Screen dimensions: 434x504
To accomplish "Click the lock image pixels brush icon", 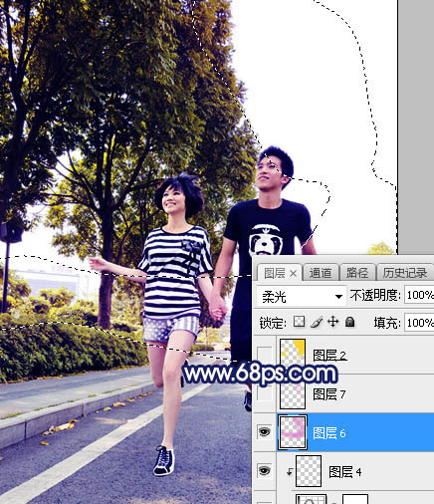I will coord(317,322).
